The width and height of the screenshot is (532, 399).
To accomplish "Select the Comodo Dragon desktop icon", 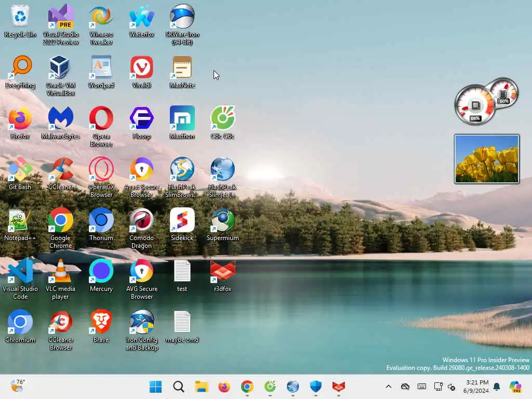I will pyautogui.click(x=141, y=229).
